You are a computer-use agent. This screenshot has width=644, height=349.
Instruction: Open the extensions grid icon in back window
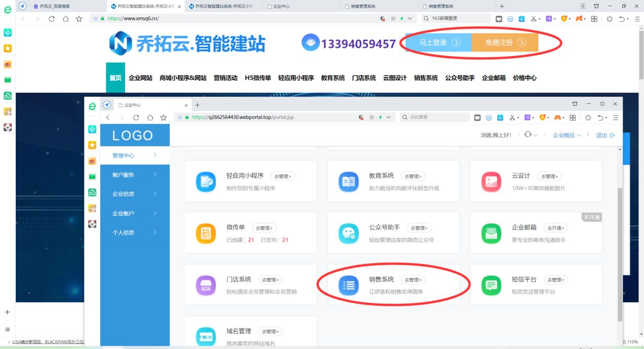point(594,19)
